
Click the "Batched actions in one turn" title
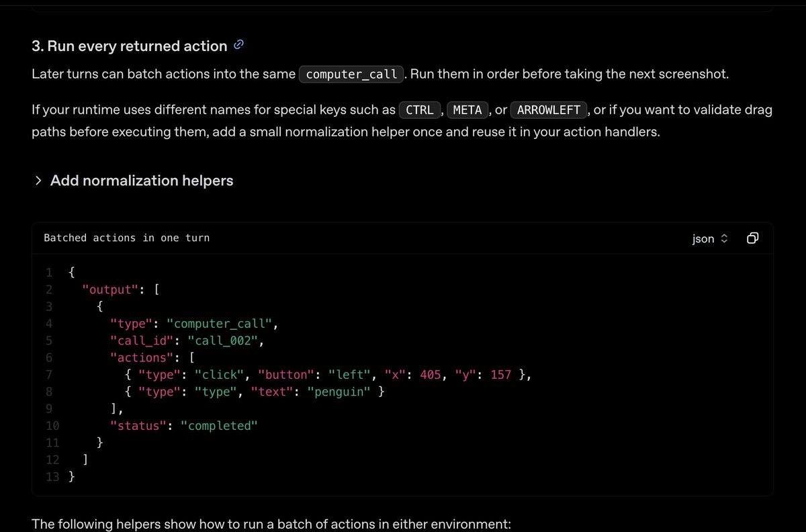(x=126, y=238)
